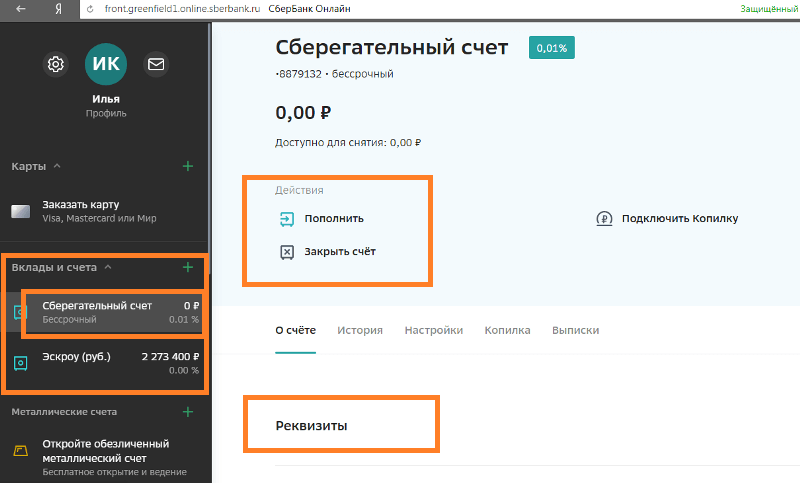
Task: Click the ИК profile avatar
Action: coord(106,64)
